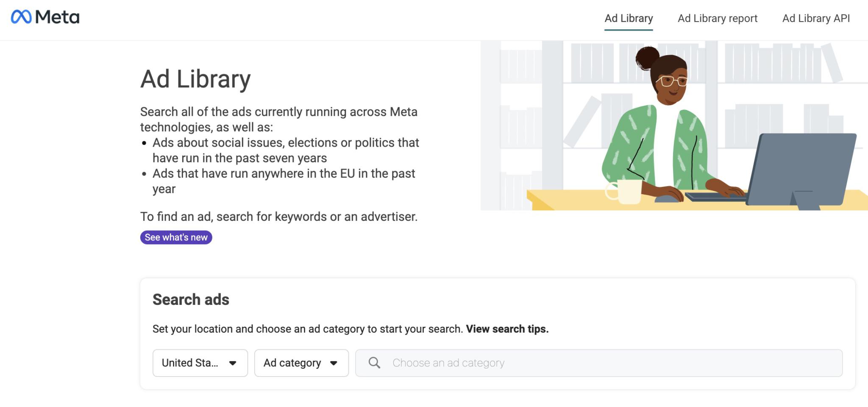Open View search tips
The width and height of the screenshot is (868, 407).
point(506,329)
